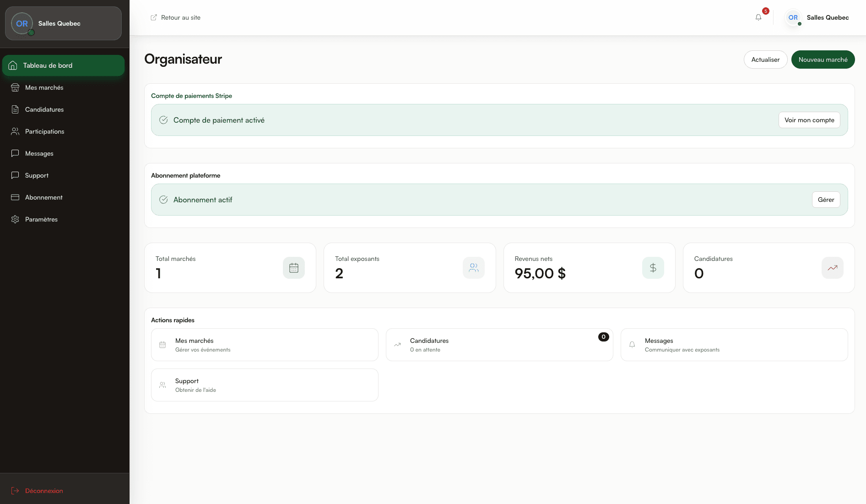Click the notification bell icon
The height and width of the screenshot is (504, 866).
(758, 17)
